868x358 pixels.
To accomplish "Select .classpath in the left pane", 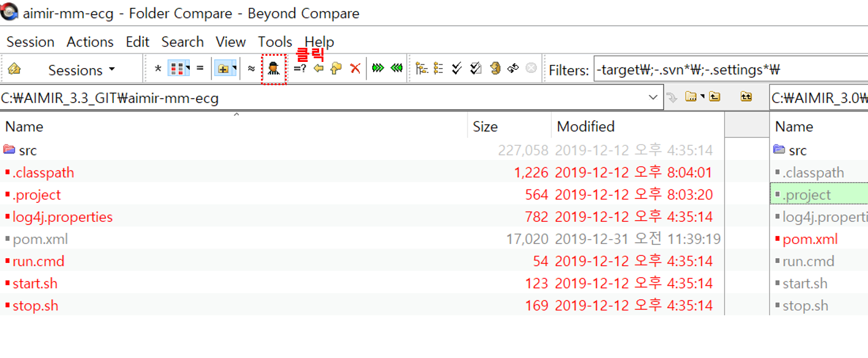I will [39, 172].
